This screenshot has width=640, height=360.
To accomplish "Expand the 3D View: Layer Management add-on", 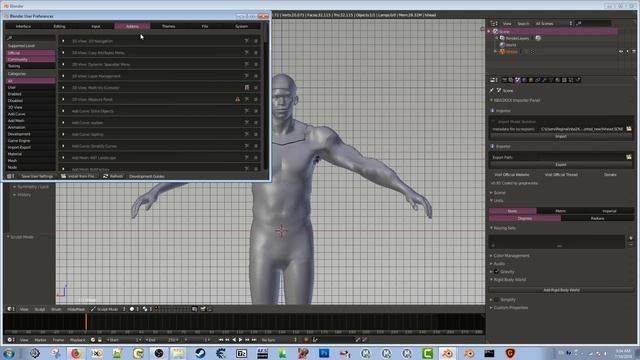I will [63, 76].
